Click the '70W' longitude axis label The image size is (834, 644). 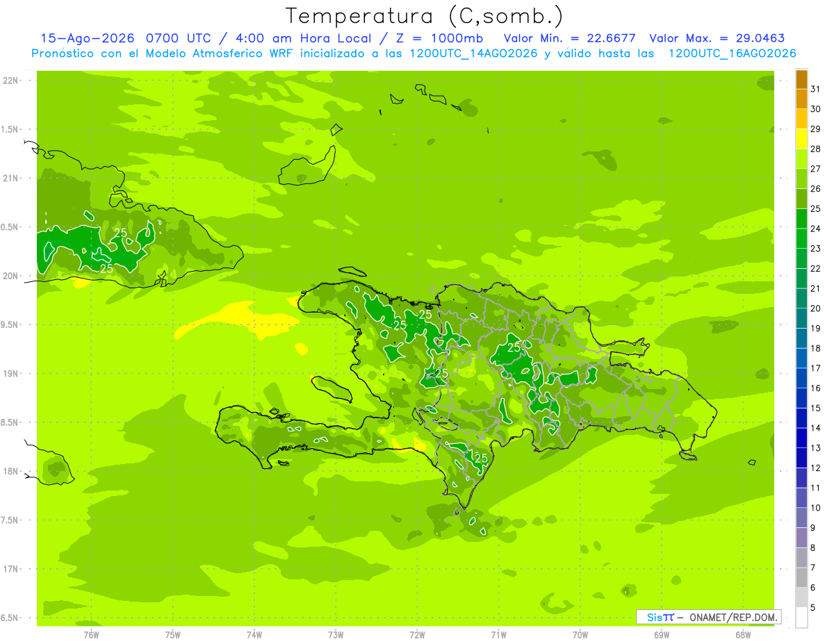580,635
